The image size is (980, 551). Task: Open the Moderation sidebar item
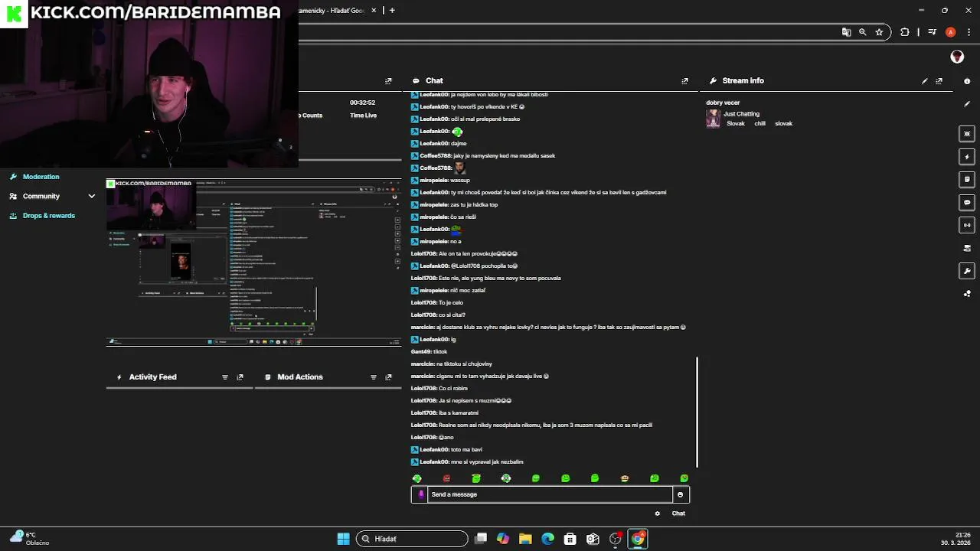34,177
